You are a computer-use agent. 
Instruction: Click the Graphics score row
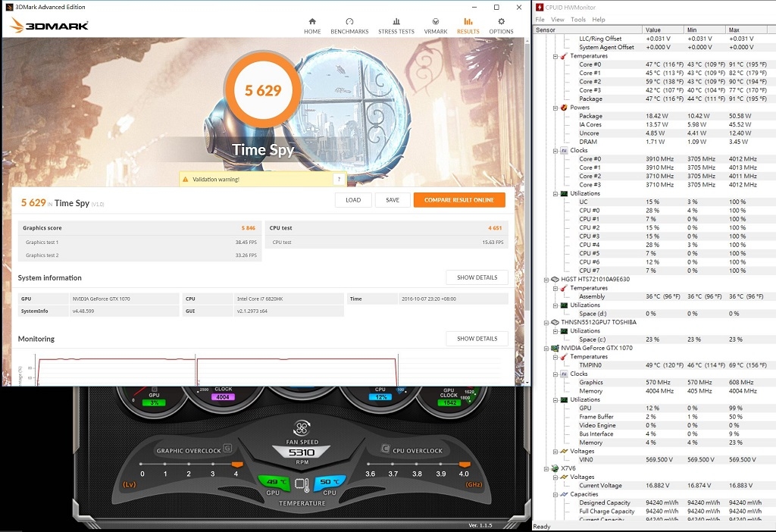(x=139, y=228)
